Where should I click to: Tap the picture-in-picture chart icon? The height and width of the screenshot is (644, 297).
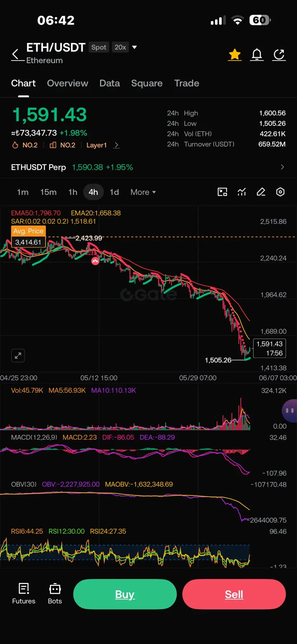coord(222,192)
